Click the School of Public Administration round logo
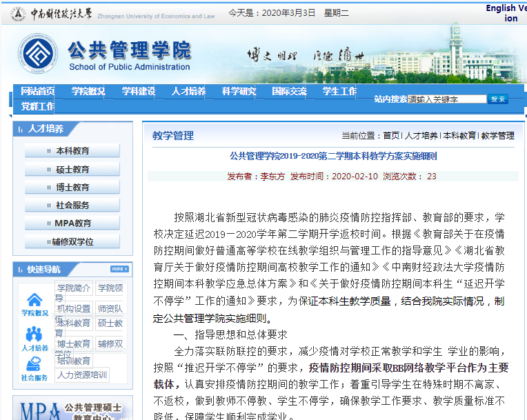The height and width of the screenshot is (420, 527). [39, 56]
